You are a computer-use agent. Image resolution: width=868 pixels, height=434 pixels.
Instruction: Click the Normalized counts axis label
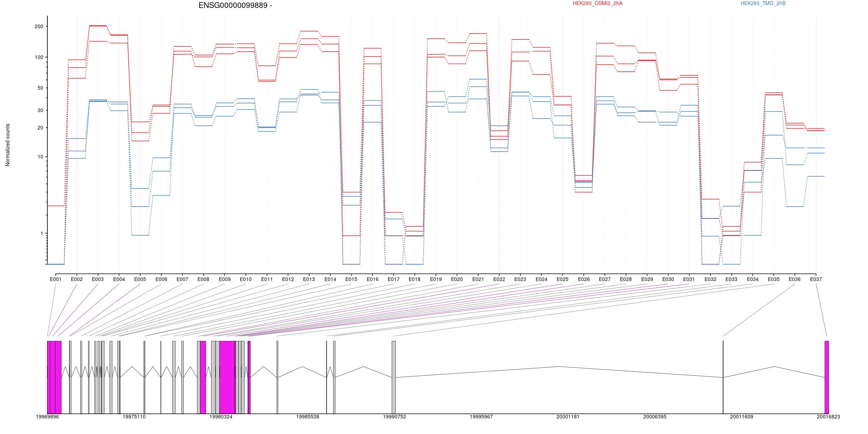(8, 145)
